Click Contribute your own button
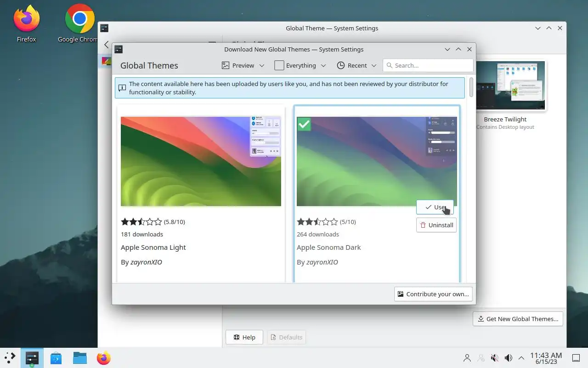This screenshot has width=588, height=368. [x=433, y=294]
